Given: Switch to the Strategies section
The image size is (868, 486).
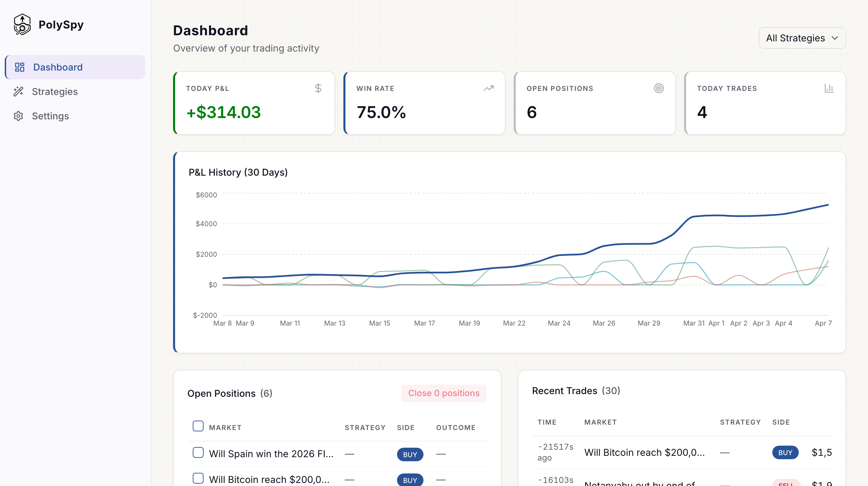Looking at the screenshot, I should (55, 92).
